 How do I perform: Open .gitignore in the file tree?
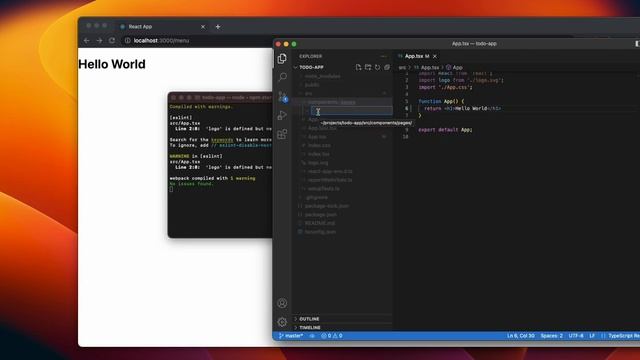317,197
